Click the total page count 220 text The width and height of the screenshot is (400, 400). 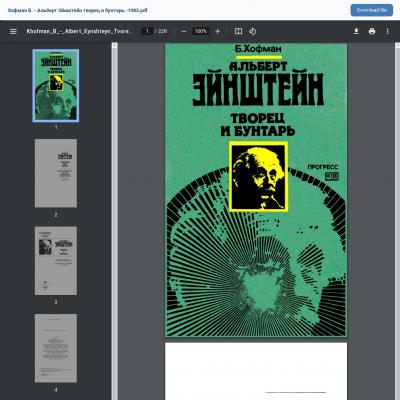click(x=162, y=31)
